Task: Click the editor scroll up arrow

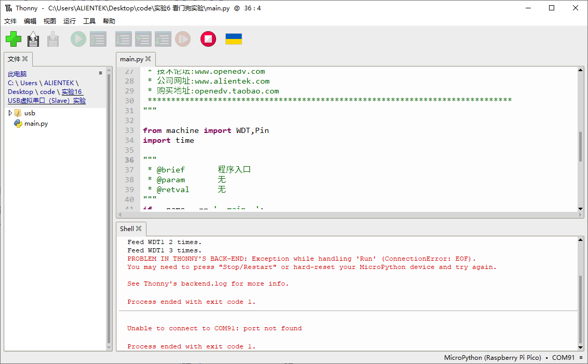Action: 581,70
